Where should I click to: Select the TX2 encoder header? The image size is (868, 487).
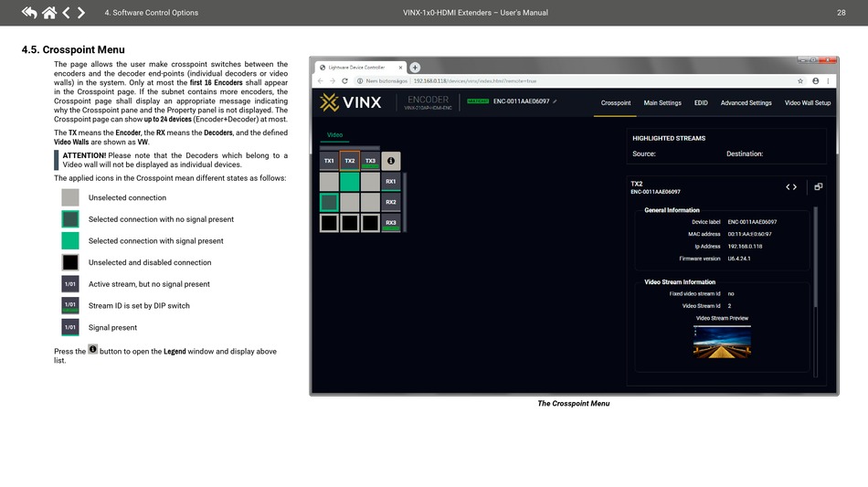click(350, 161)
